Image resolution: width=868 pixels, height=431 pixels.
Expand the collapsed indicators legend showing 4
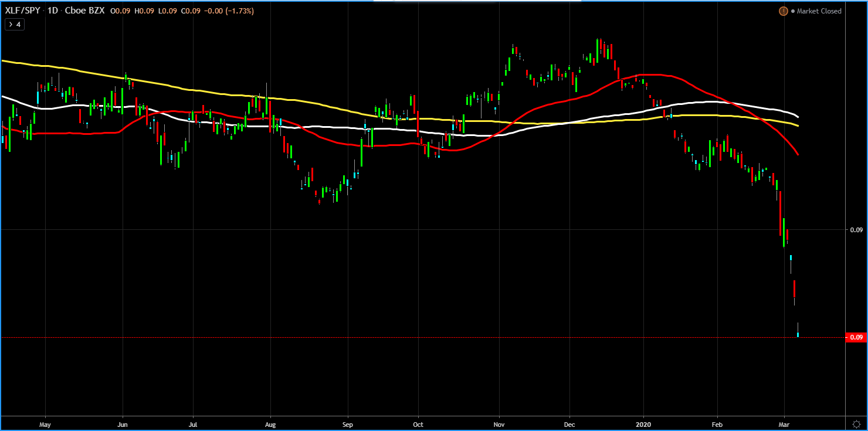coord(15,25)
